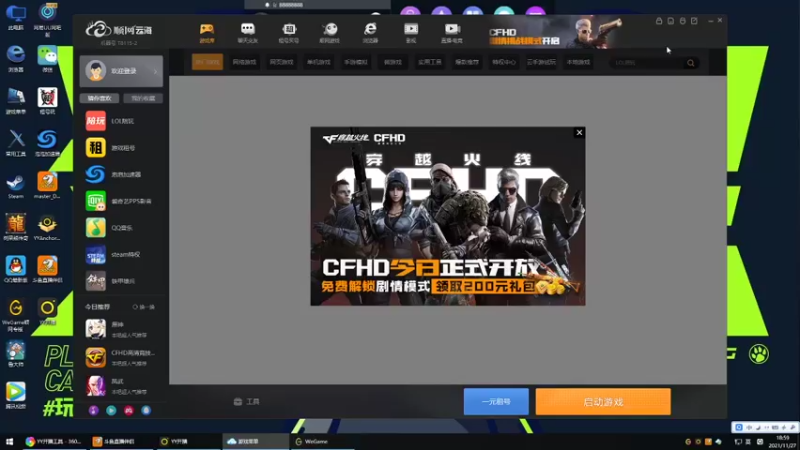Select the 手游模拟 category tab

pyautogui.click(x=356, y=62)
